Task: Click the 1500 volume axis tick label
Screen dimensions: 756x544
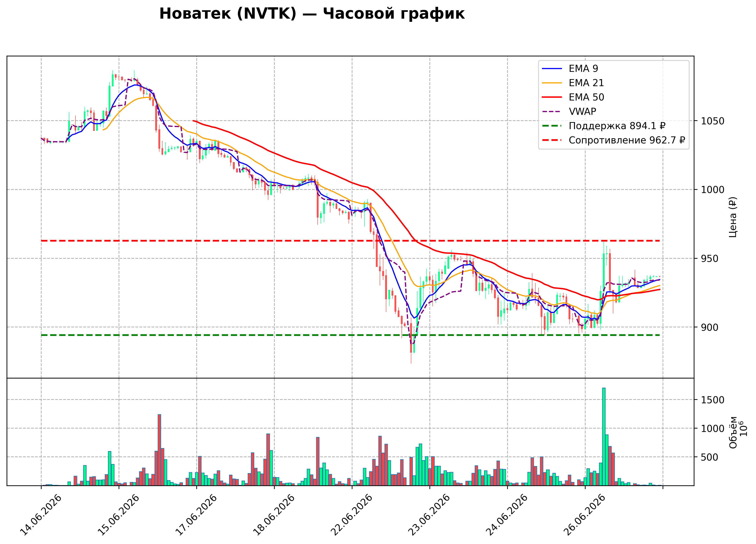Action: (713, 400)
